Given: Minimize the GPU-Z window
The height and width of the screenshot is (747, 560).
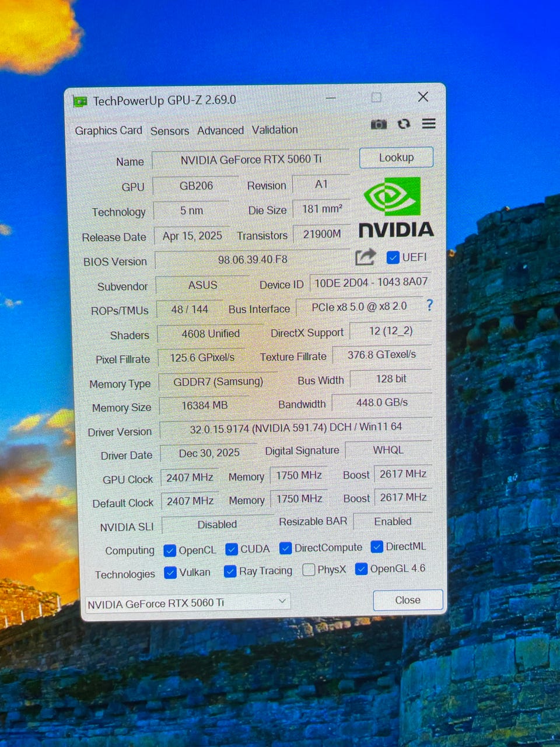Looking at the screenshot, I should coord(331,98).
